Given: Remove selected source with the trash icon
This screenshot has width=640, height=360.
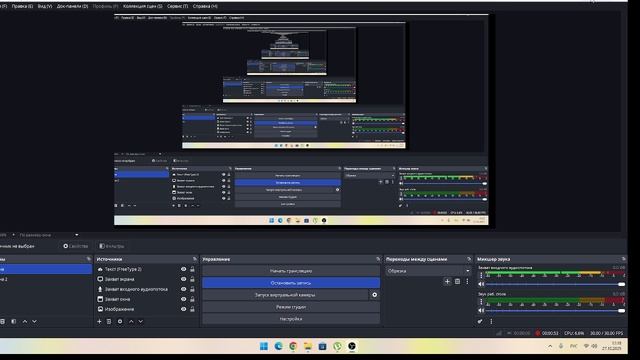Looking at the screenshot, I should 109,322.
